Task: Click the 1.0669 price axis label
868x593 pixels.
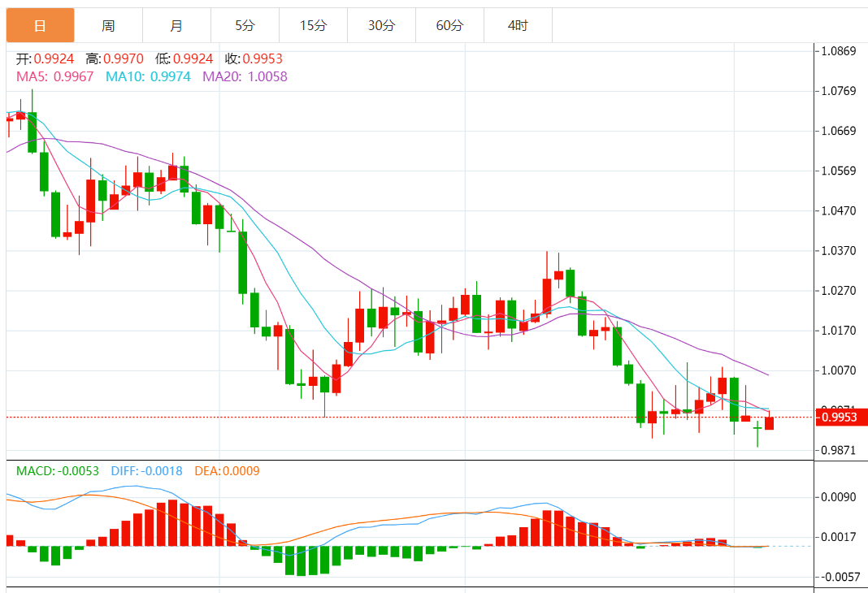Action: [x=838, y=131]
